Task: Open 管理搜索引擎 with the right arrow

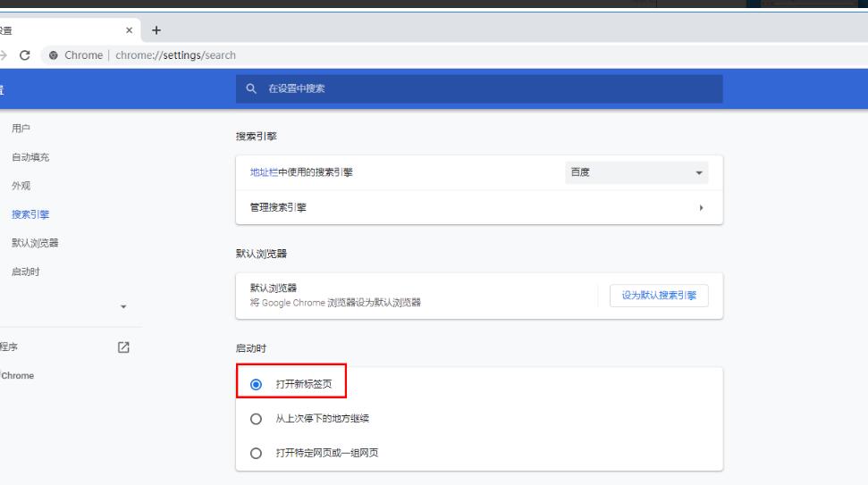Action: [701, 208]
